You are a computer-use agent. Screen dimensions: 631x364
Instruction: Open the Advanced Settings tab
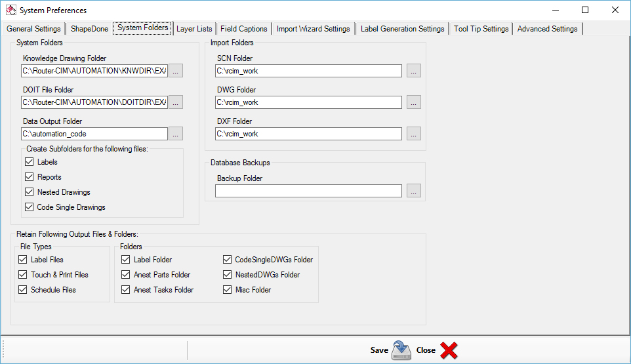pos(547,29)
